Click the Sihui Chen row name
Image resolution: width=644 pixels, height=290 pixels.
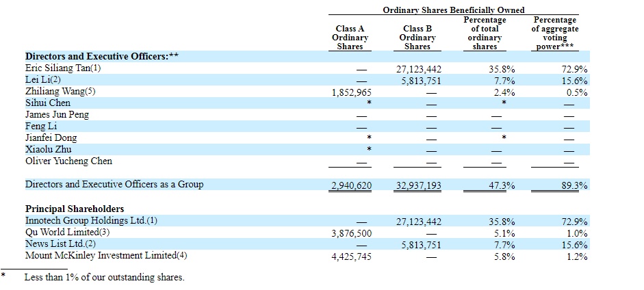48,103
